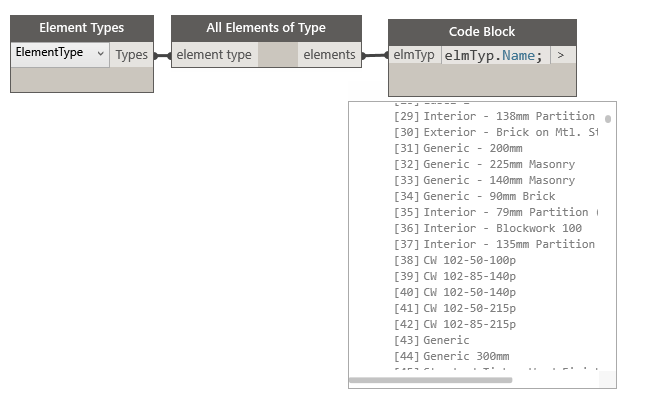Select list item 29 Interior 138mm Partition
668x400 pixels.
494,116
